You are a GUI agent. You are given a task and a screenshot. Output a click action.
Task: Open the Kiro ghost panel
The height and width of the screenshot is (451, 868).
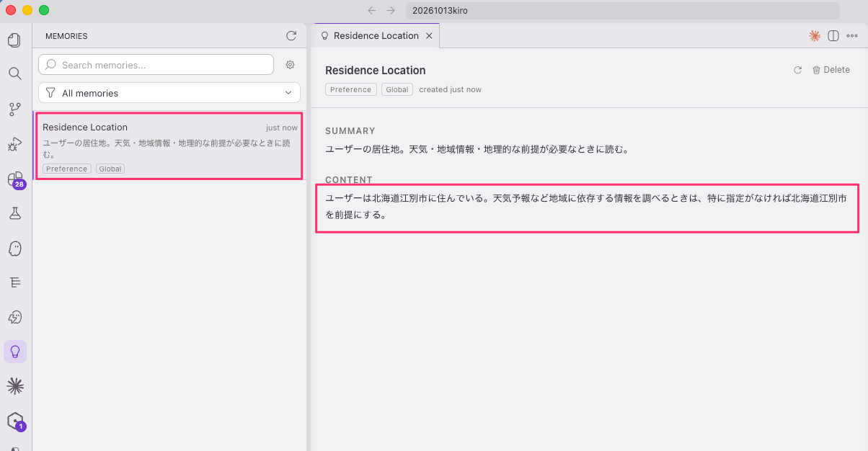pyautogui.click(x=14, y=249)
